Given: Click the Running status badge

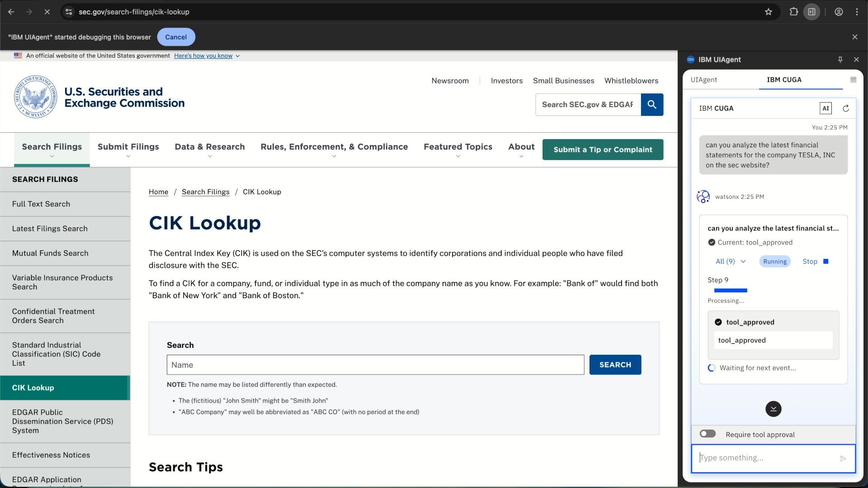Looking at the screenshot, I should click(x=775, y=262).
